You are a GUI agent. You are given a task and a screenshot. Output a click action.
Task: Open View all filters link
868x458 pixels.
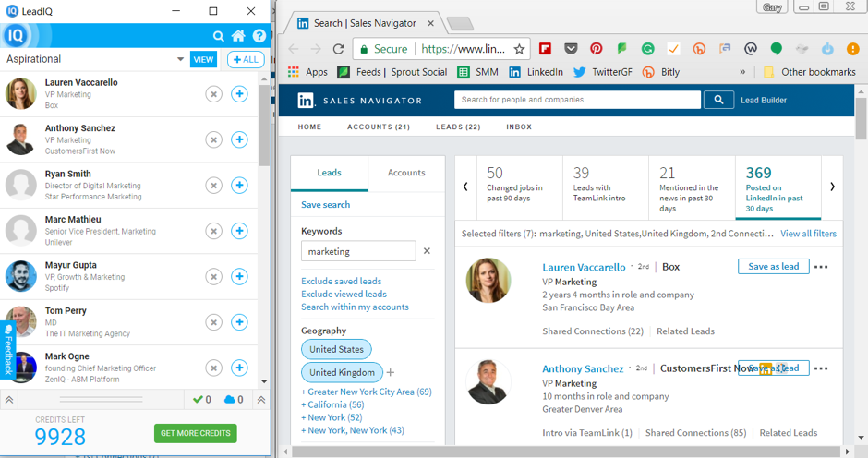[808, 234]
